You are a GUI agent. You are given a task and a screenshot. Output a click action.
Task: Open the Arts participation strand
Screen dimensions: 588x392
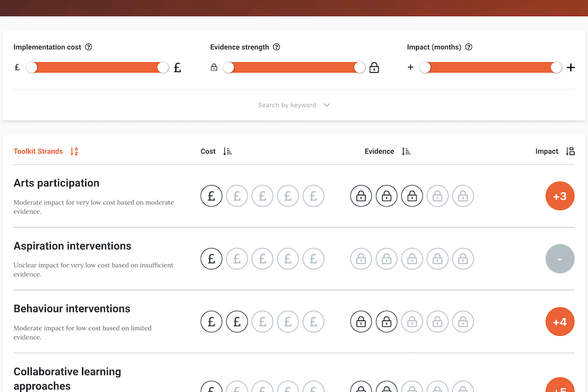click(x=56, y=183)
